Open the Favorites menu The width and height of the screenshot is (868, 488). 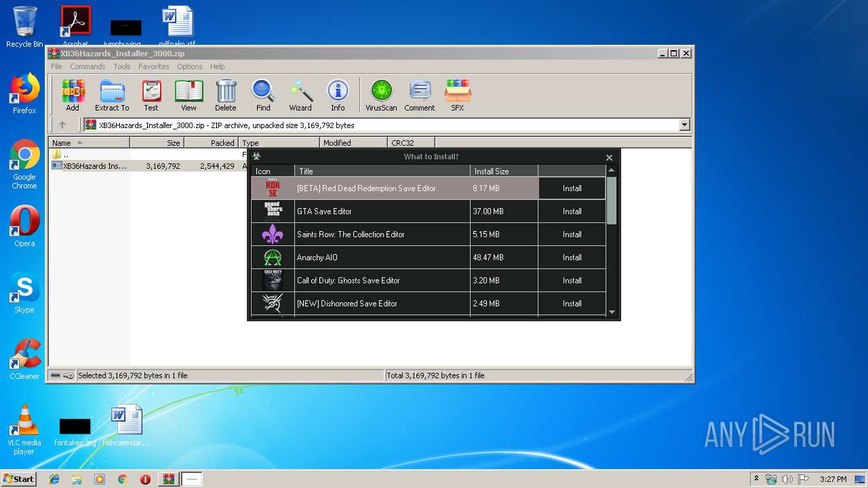[x=154, y=66]
